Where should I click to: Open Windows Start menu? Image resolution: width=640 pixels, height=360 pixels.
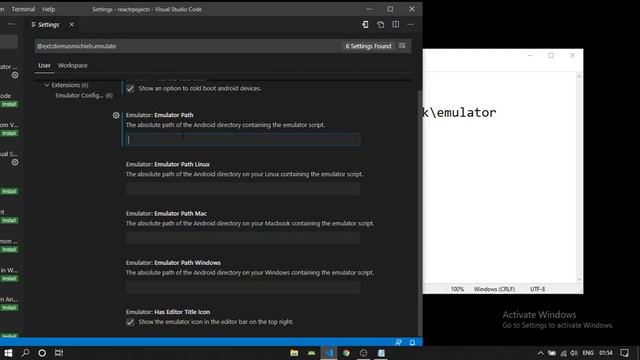point(8,353)
